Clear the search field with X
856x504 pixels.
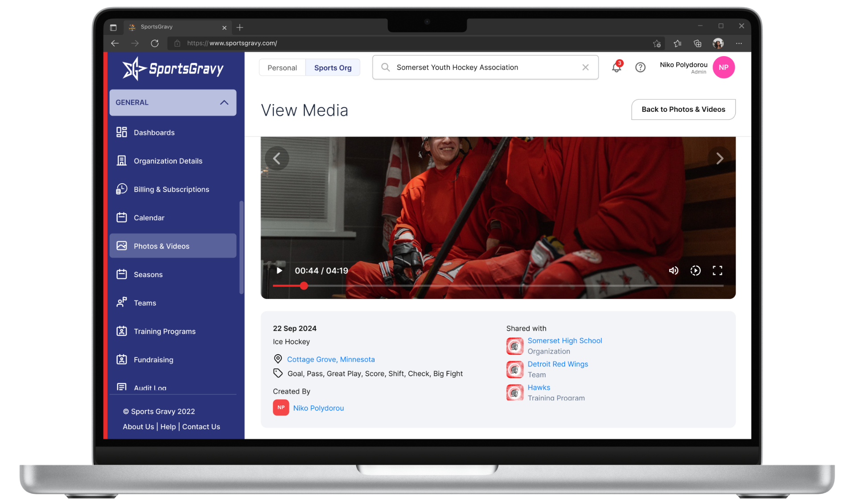coord(585,67)
